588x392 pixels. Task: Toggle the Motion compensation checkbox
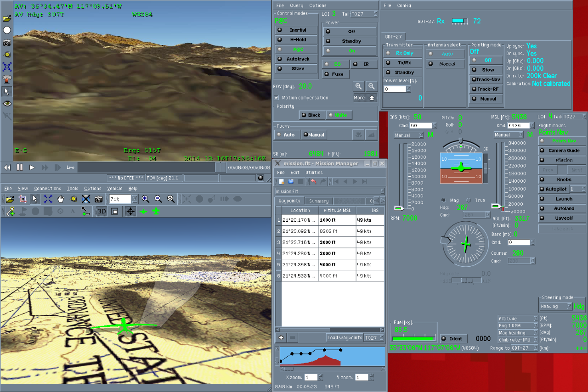[277, 98]
